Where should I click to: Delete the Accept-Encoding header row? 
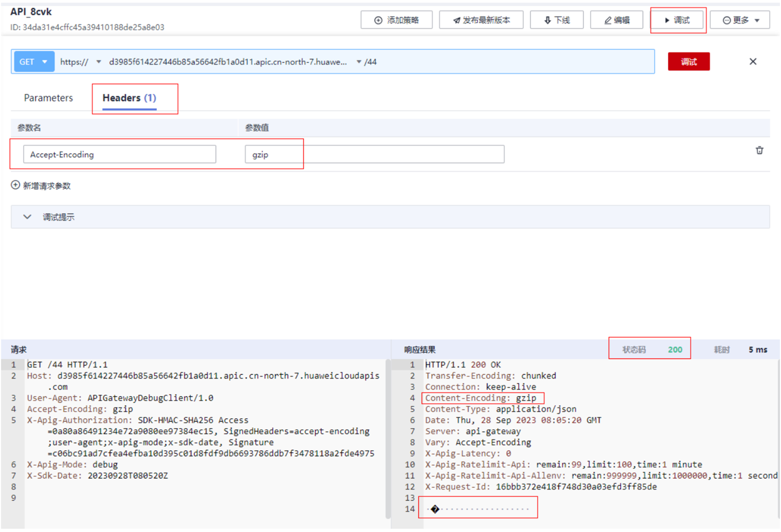759,150
